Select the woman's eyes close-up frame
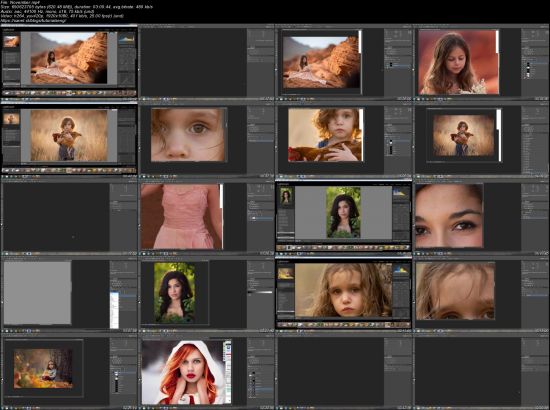The height and width of the screenshot is (410, 550). coord(481,217)
